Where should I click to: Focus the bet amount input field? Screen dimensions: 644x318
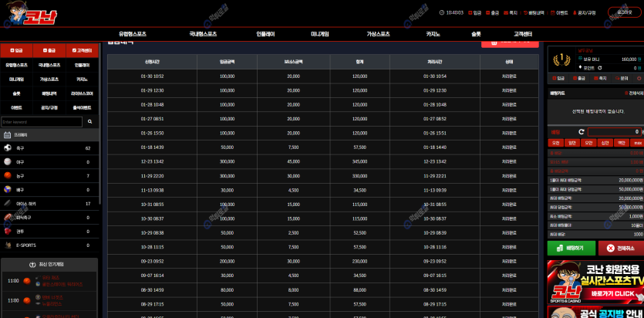point(615,132)
